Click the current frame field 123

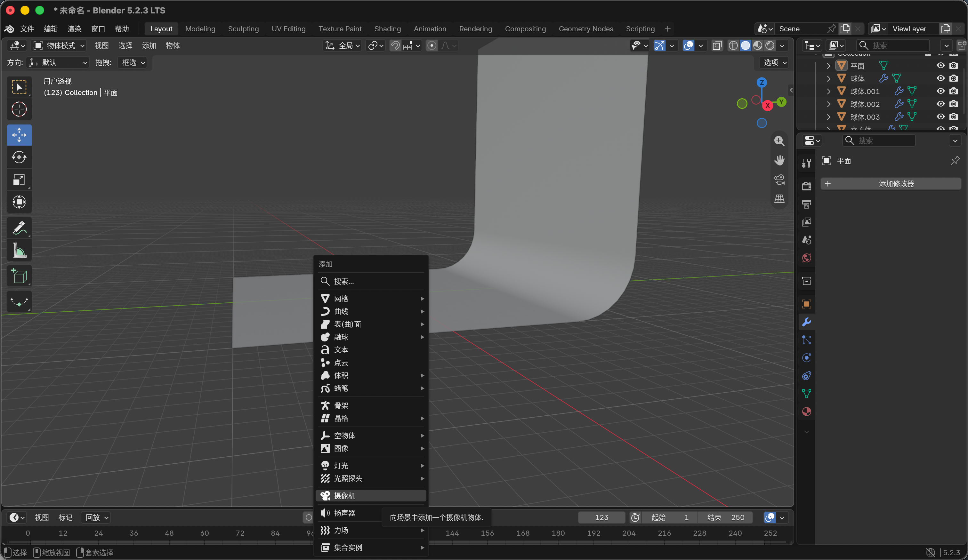click(x=601, y=517)
